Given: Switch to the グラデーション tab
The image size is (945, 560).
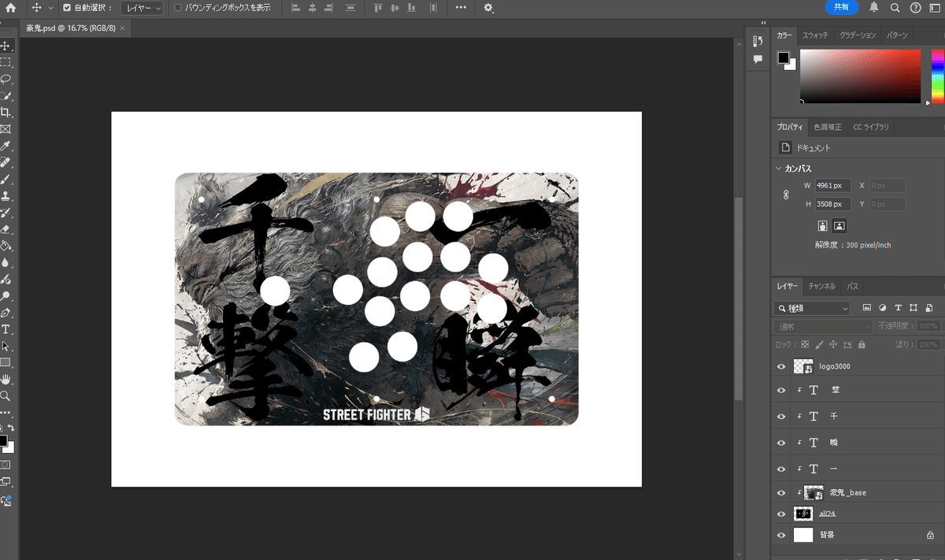Looking at the screenshot, I should pos(857,35).
